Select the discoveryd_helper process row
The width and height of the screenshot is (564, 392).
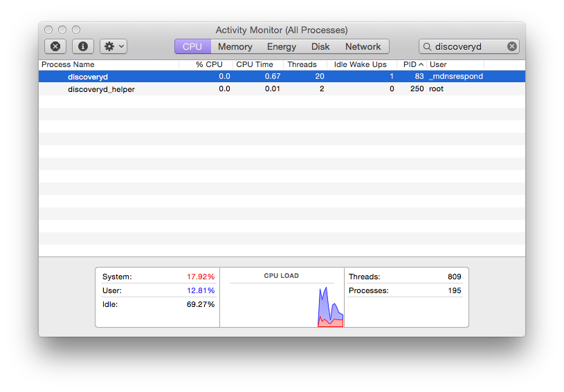pos(282,88)
